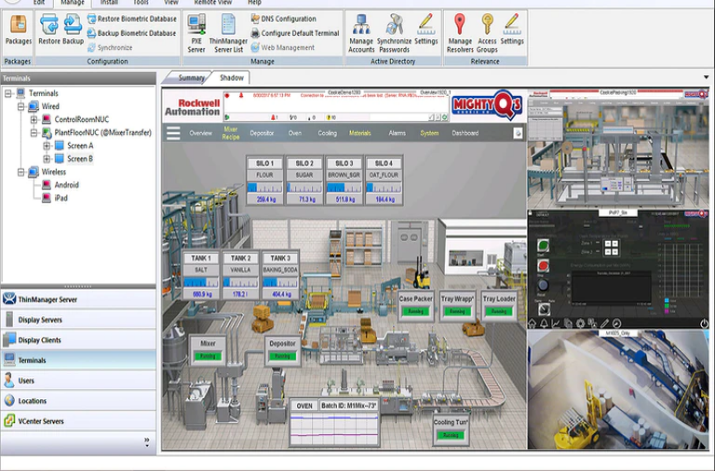
Task: Click Configure Default Terminal
Action: 295,33
